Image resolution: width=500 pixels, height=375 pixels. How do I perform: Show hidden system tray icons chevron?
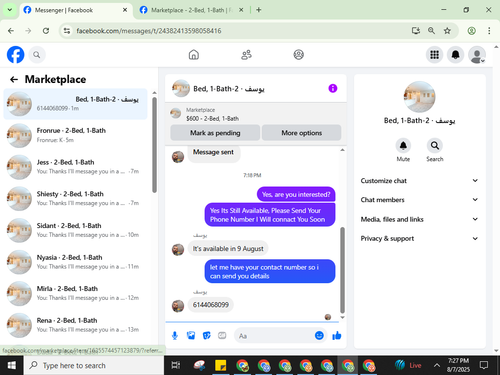click(x=437, y=365)
